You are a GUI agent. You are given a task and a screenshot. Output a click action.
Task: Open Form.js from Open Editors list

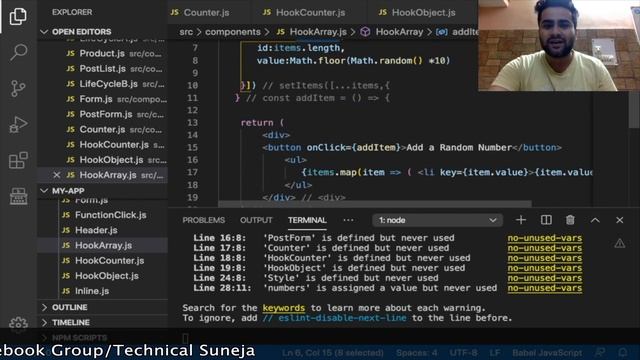102,99
